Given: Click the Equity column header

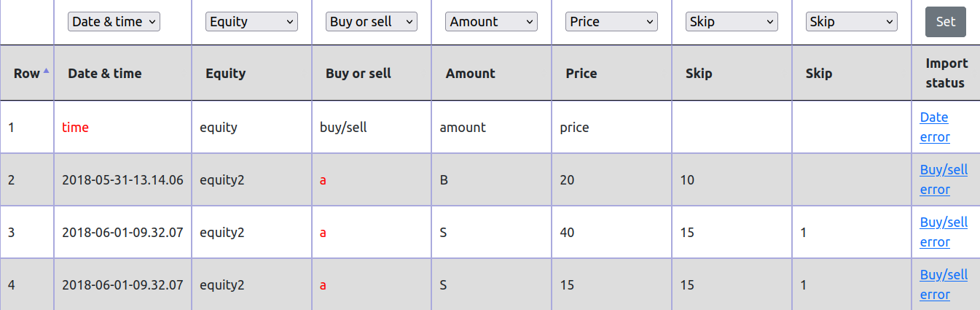Looking at the screenshot, I should point(226,73).
